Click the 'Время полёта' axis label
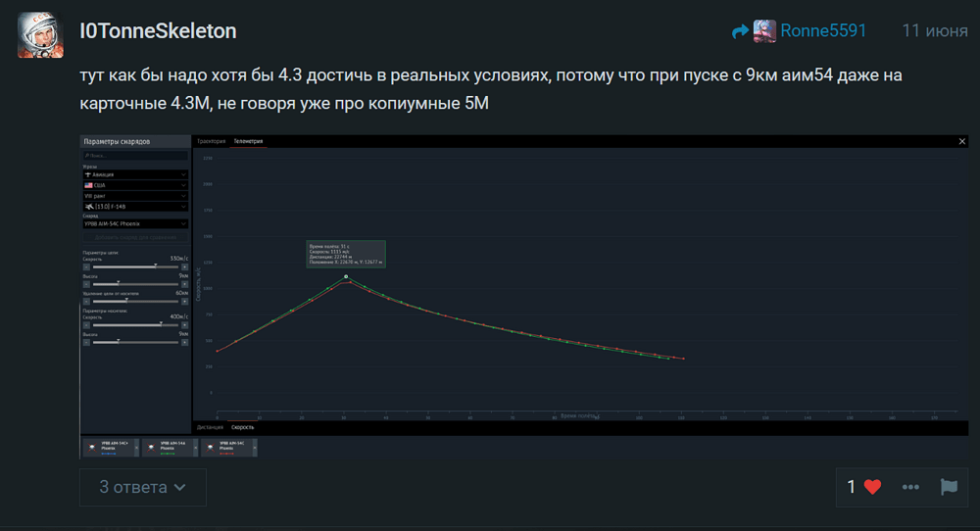 pyautogui.click(x=579, y=416)
